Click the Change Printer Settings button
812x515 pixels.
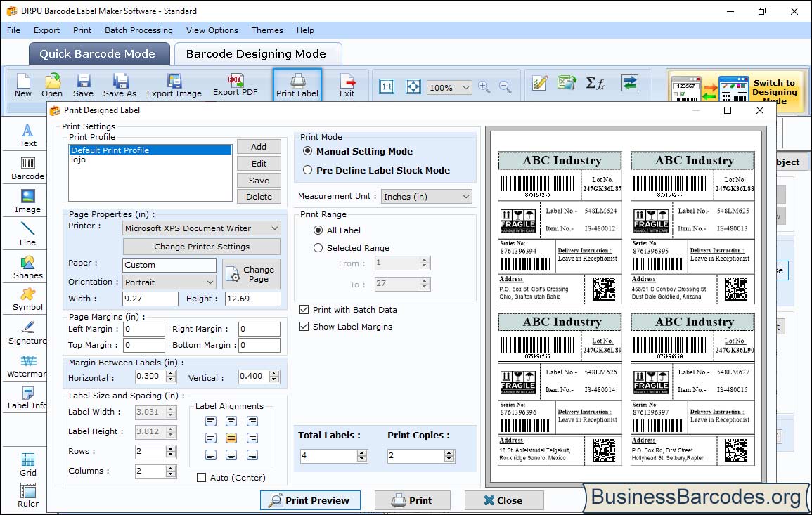(202, 247)
